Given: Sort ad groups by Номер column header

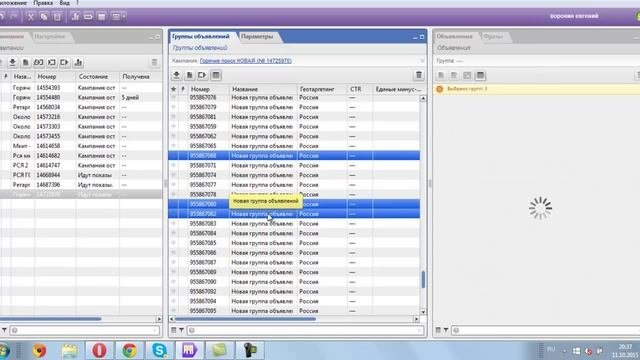Looking at the screenshot, I should pos(200,89).
